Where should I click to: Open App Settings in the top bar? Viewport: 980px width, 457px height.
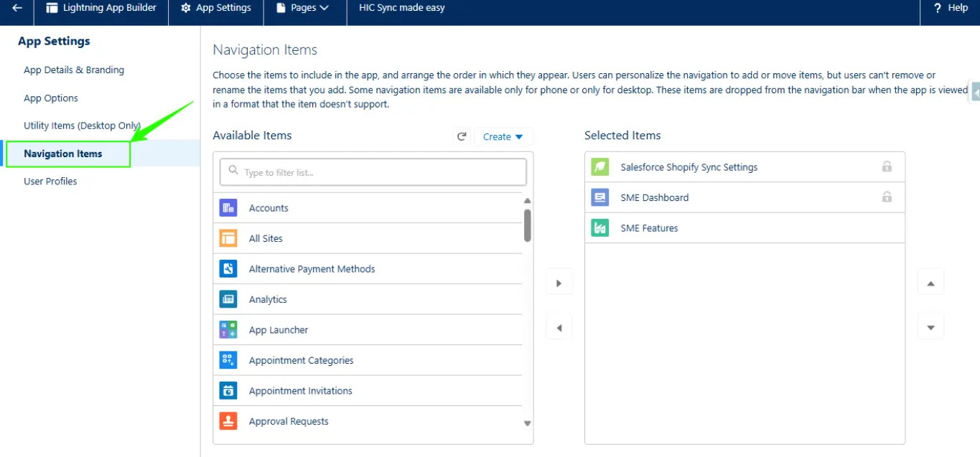pyautogui.click(x=215, y=8)
